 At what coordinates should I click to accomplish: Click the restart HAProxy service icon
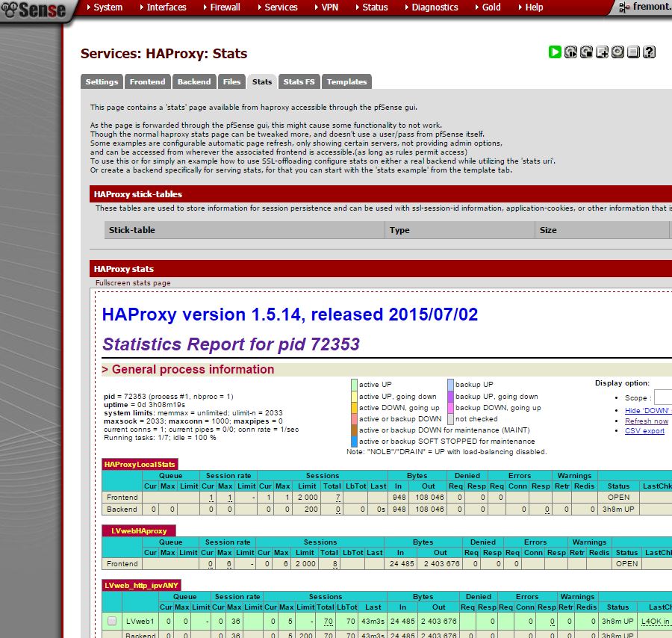[570, 52]
